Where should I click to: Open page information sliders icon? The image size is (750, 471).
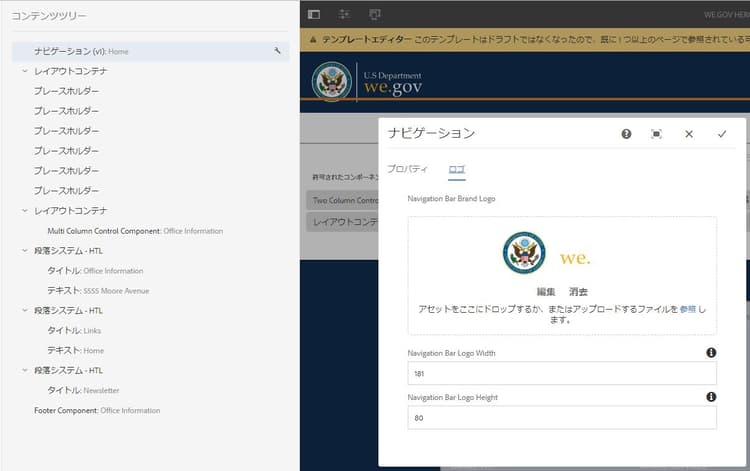click(x=344, y=14)
